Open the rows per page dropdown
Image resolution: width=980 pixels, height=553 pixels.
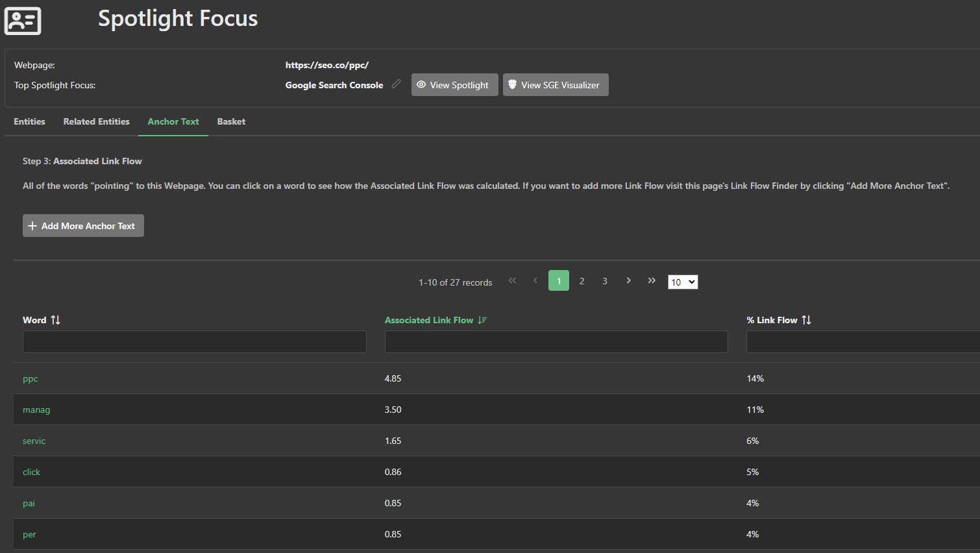tap(683, 282)
